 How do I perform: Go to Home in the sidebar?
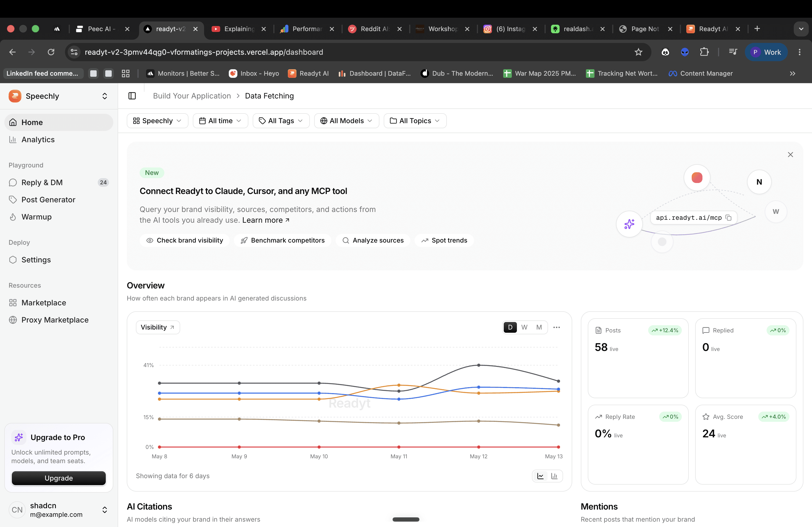58,122
